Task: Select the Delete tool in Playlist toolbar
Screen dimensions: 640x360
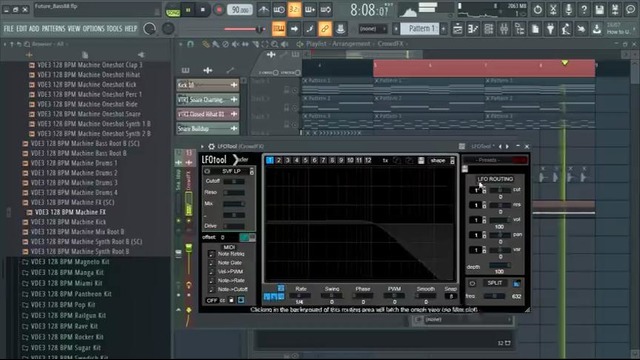Action: point(226,44)
